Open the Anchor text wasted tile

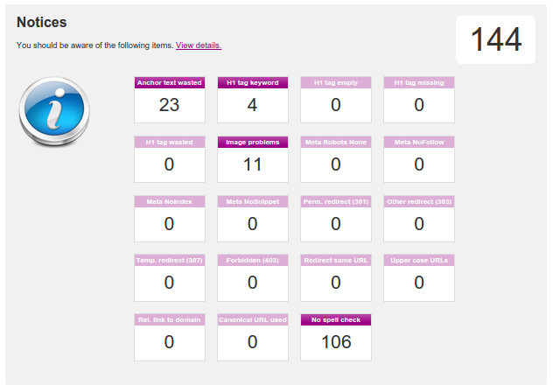click(170, 100)
